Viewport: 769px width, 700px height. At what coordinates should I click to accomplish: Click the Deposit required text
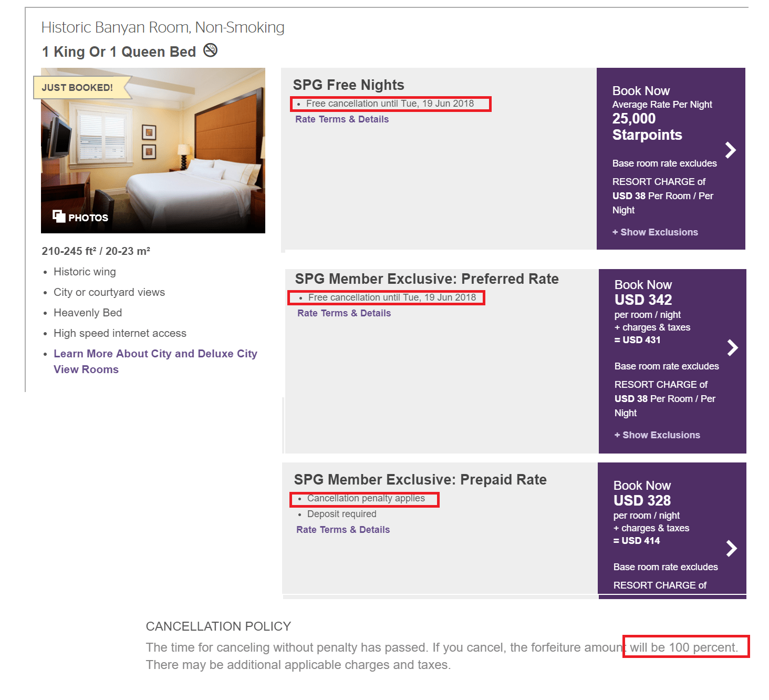pos(342,514)
